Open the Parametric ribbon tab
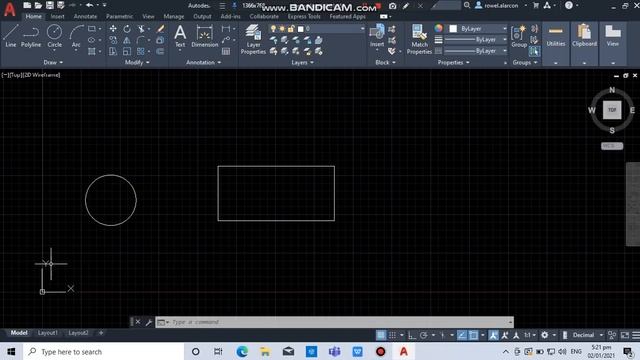Screen dimensions: 640x360 tap(119, 16)
